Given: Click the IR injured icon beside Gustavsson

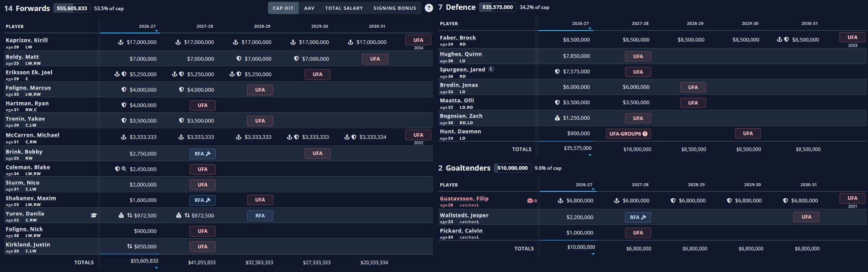Looking at the screenshot, I should 532,201.
